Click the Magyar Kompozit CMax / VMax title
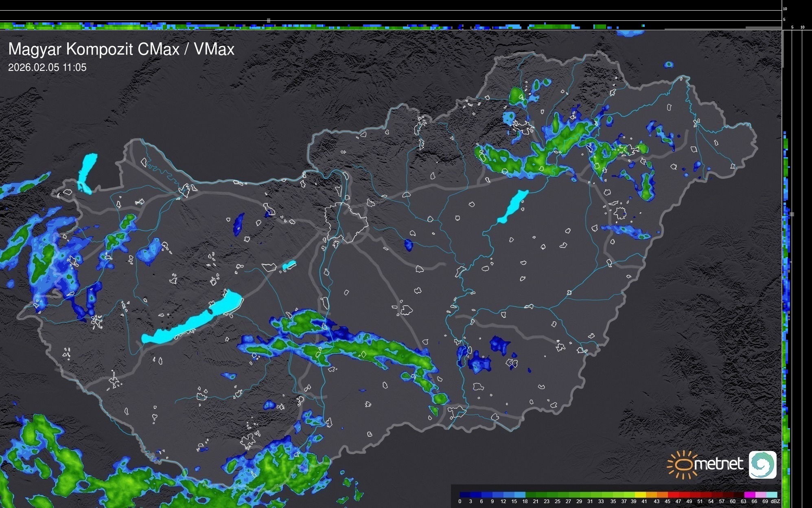The height and width of the screenshot is (508, 812). pyautogui.click(x=121, y=49)
